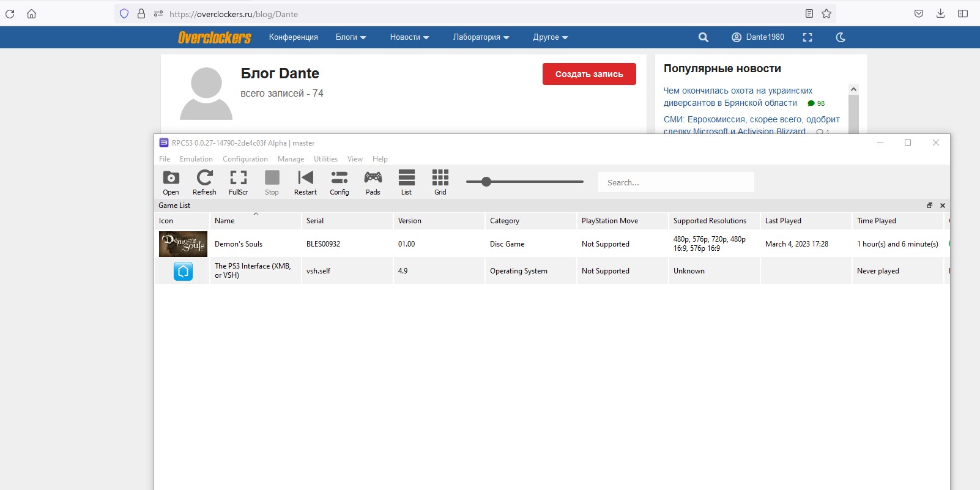This screenshot has width=980, height=490.
Task: Click the Создать запись button
Action: 589,74
